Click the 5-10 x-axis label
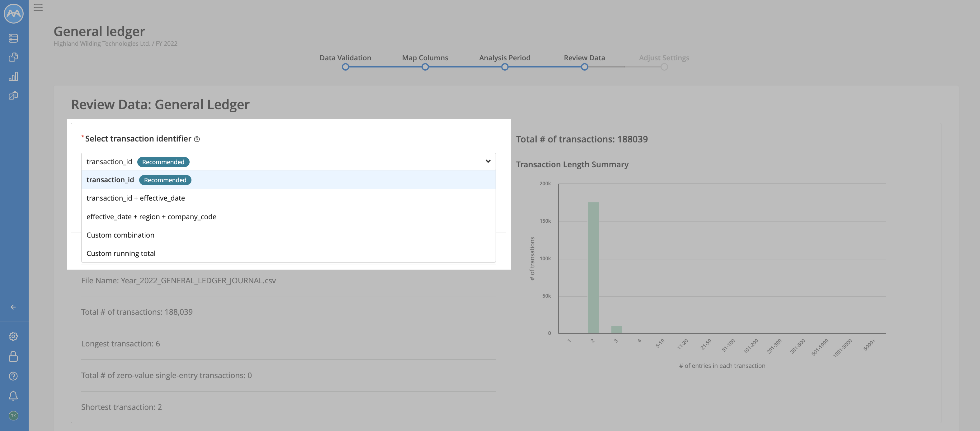This screenshot has width=980, height=431. 660,343
